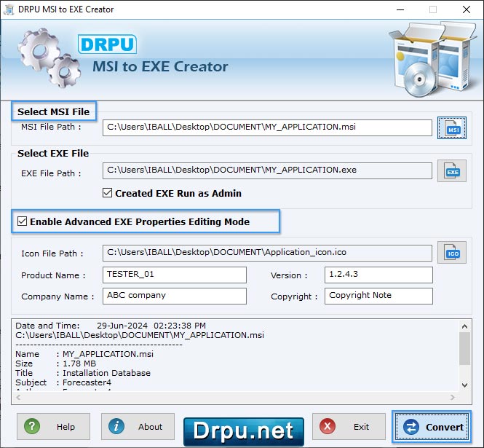484x448 pixels.
Task: Click the 'Select EXE File' heading
Action: click(x=53, y=153)
